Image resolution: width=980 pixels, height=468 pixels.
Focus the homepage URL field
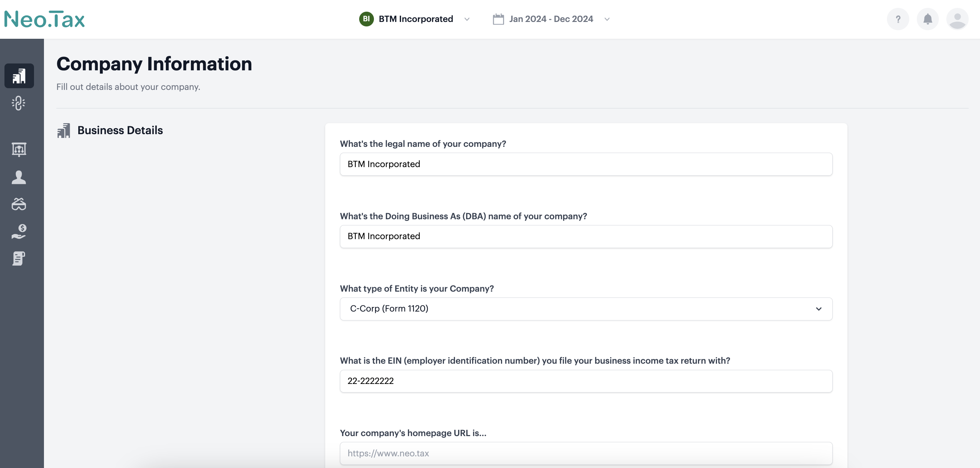point(586,453)
